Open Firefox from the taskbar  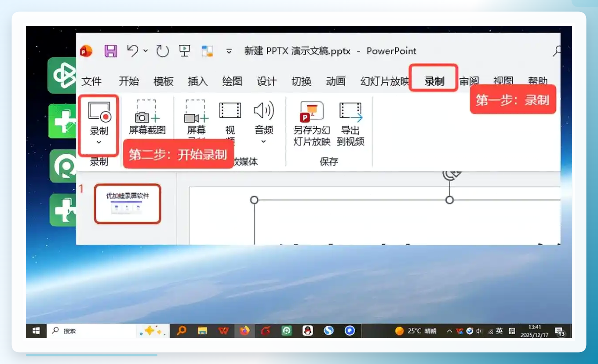[244, 331]
